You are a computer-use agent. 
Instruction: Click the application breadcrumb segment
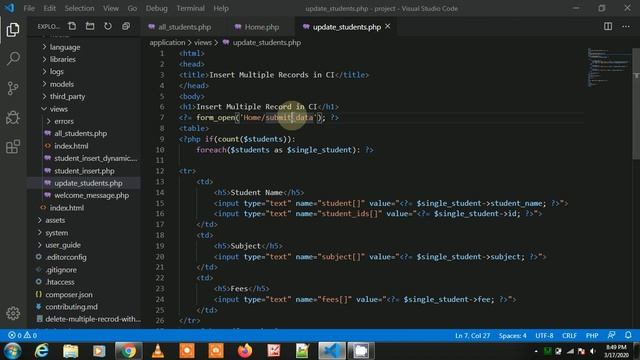pyautogui.click(x=167, y=42)
